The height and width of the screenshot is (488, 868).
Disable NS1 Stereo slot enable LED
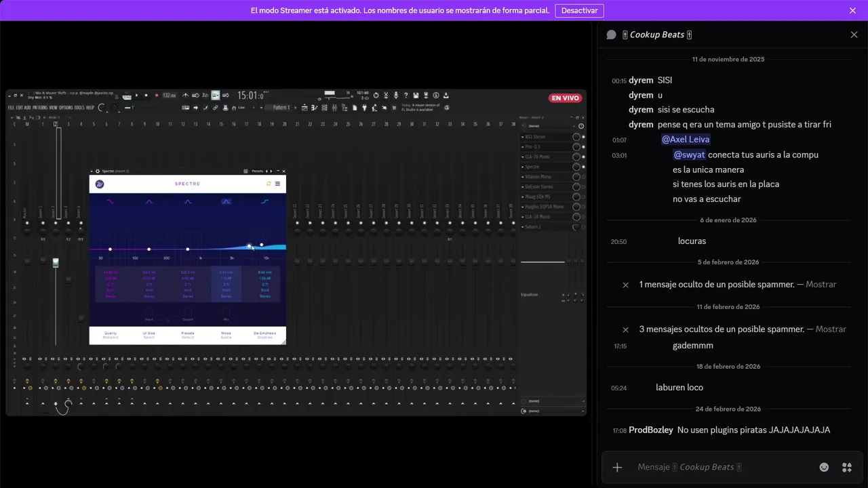(583, 137)
